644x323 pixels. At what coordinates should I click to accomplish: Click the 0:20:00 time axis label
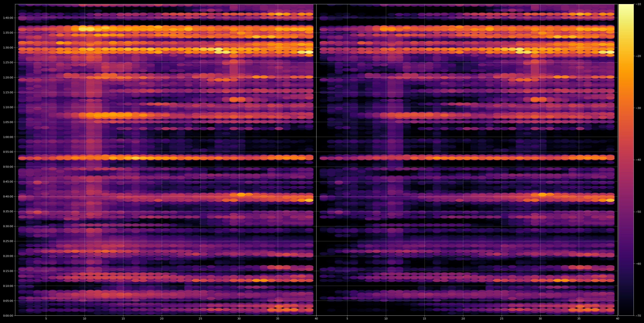pos(8,256)
